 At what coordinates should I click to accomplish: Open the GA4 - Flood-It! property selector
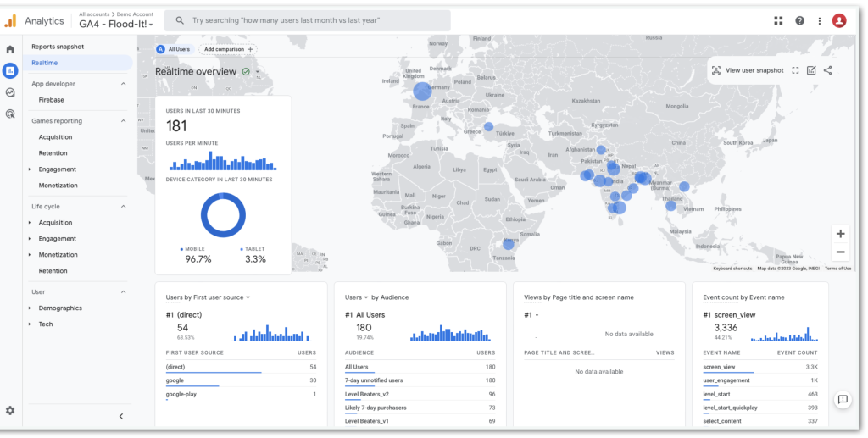click(116, 25)
